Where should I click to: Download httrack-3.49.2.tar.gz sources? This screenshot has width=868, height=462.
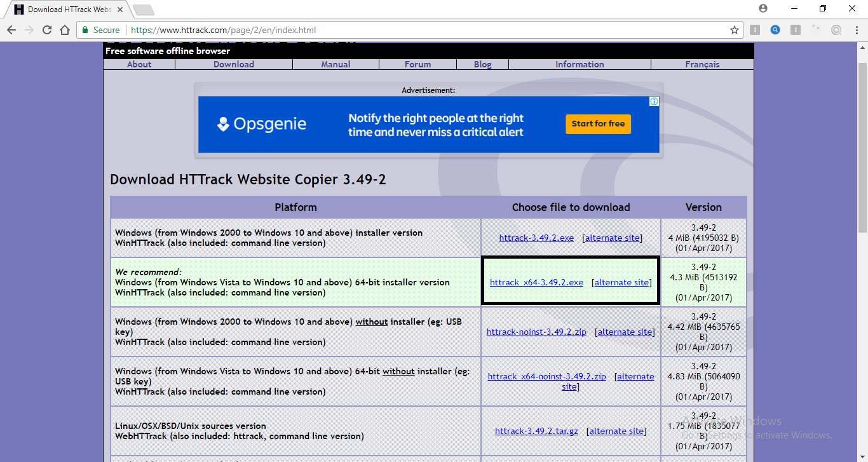[536, 431]
